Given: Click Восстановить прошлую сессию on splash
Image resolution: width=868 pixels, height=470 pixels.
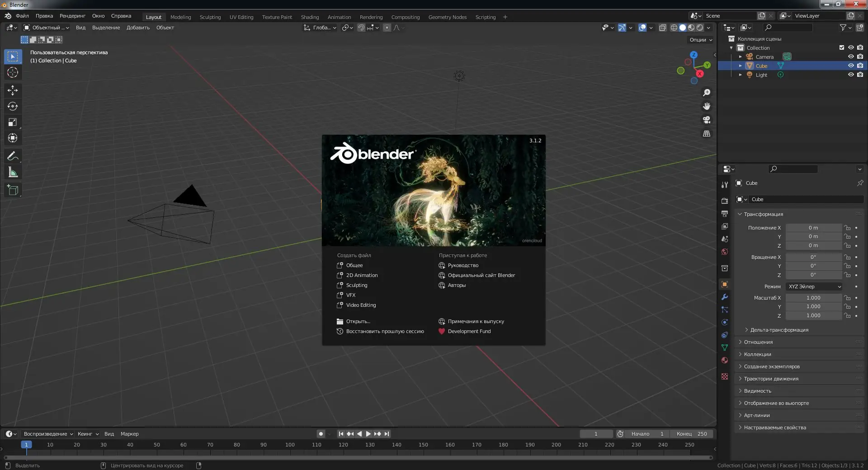Looking at the screenshot, I should 385,331.
